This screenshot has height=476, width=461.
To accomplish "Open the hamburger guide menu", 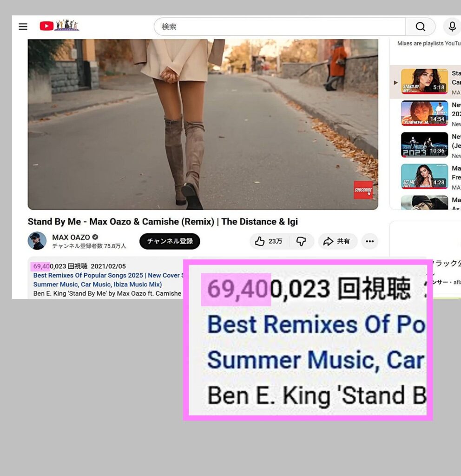I will point(23,26).
